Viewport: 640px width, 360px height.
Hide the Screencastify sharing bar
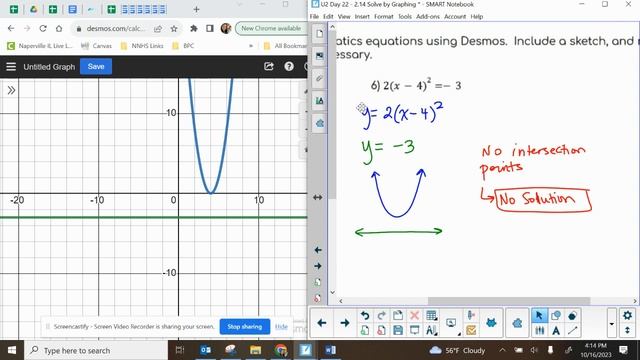[281, 327]
